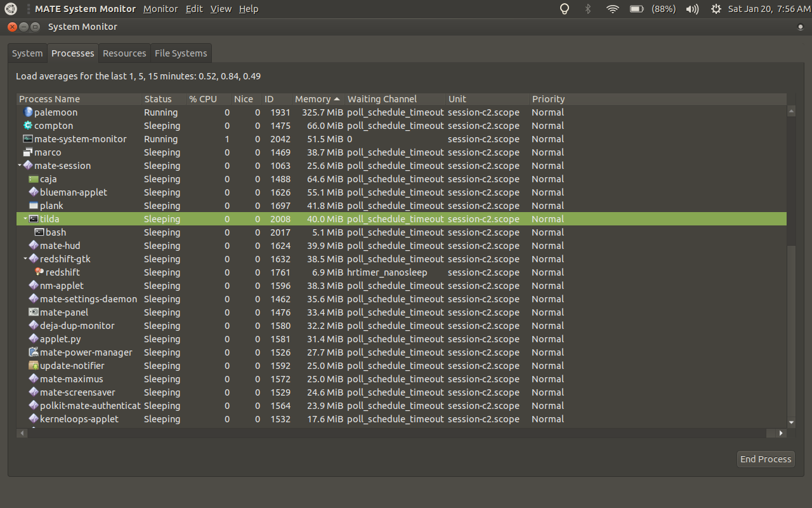
Task: Click the mate-panel process icon
Action: pos(34,312)
